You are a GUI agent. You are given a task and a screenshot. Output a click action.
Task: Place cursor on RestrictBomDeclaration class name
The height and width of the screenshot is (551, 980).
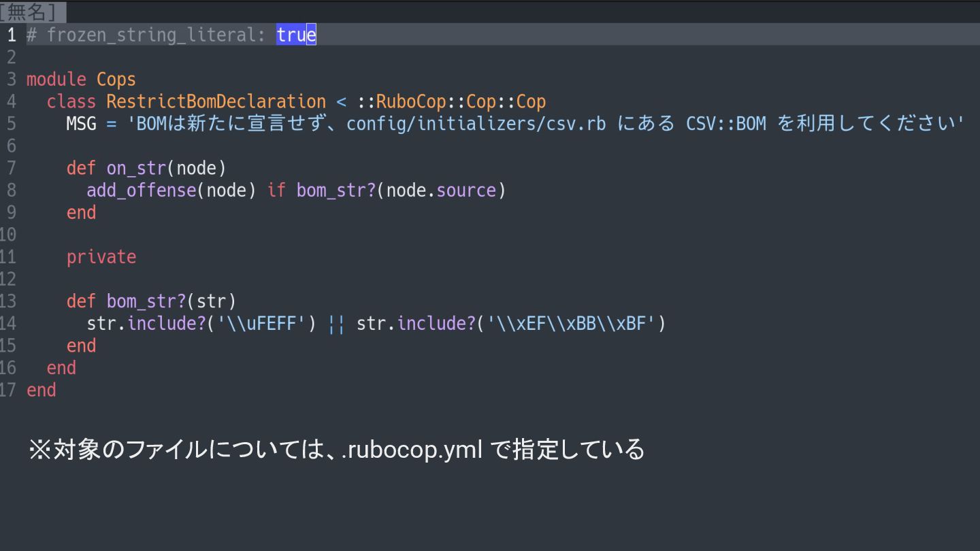point(216,102)
